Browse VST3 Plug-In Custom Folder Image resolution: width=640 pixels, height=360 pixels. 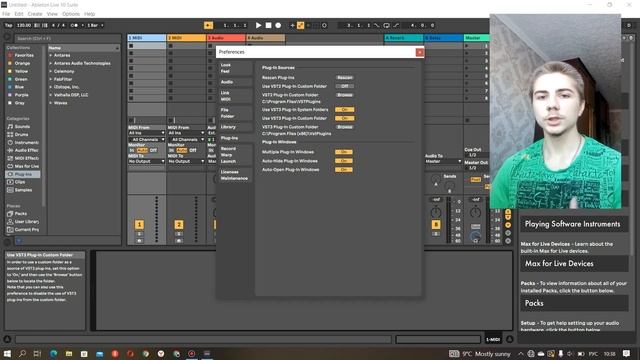344,127
